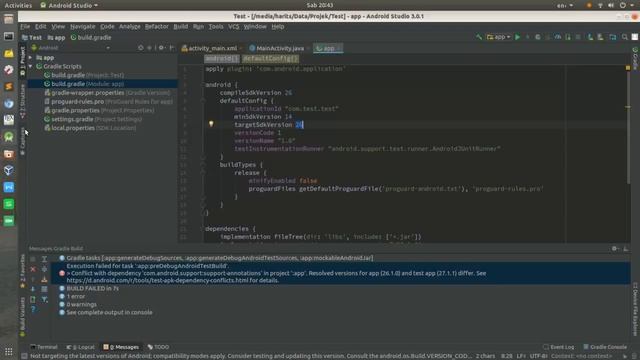Viewport: 640px width, 360px height.
Task: Open the Terminal tool window tab
Action: coord(44,347)
